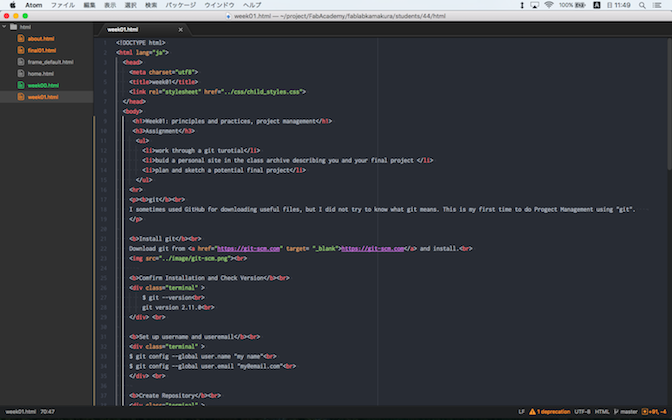The image size is (672, 420).
Task: Click the git branch icon
Action: [616, 412]
